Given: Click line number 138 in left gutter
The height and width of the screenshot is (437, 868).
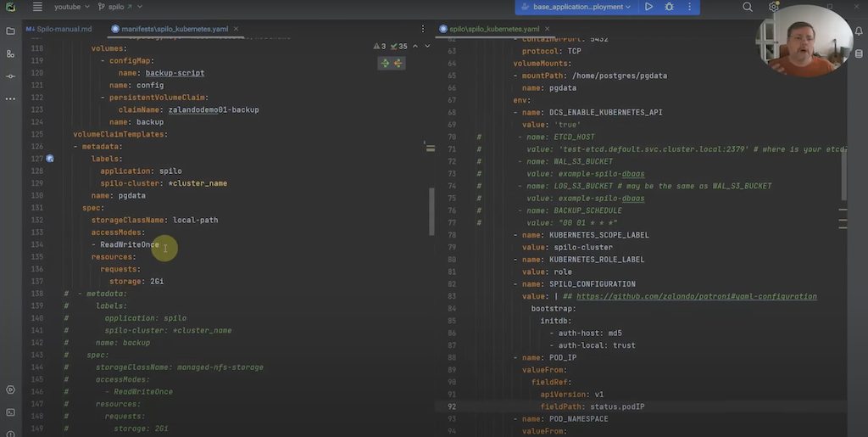Looking at the screenshot, I should (x=37, y=294).
